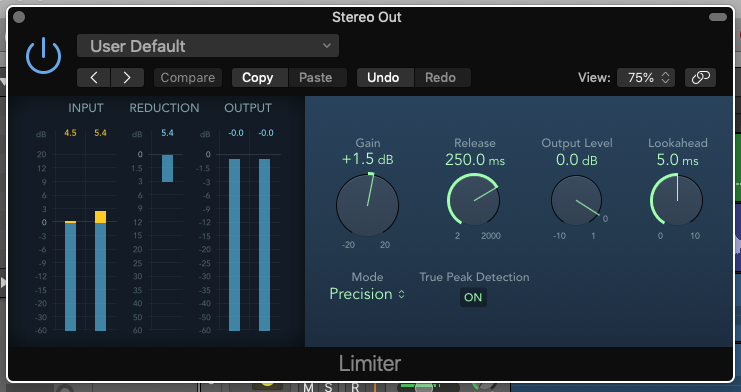
Task: Copy the plugin settings
Action: tap(259, 78)
